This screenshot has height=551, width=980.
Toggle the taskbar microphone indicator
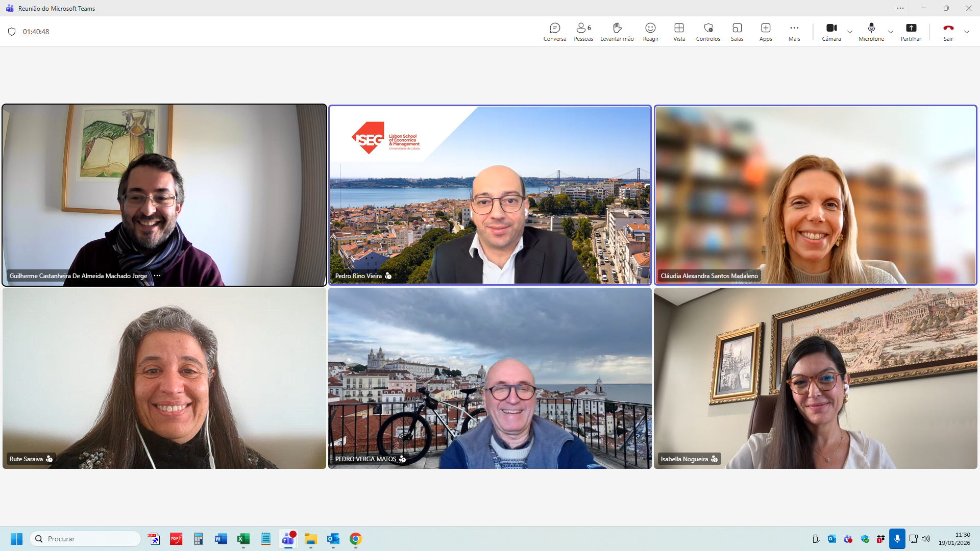897,539
